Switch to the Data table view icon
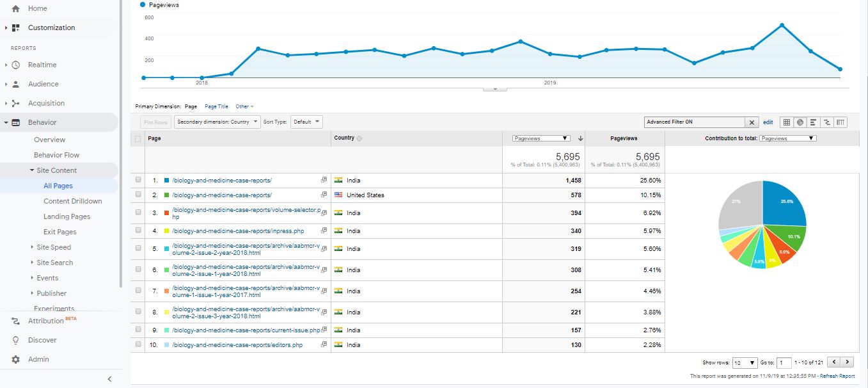 (x=787, y=122)
